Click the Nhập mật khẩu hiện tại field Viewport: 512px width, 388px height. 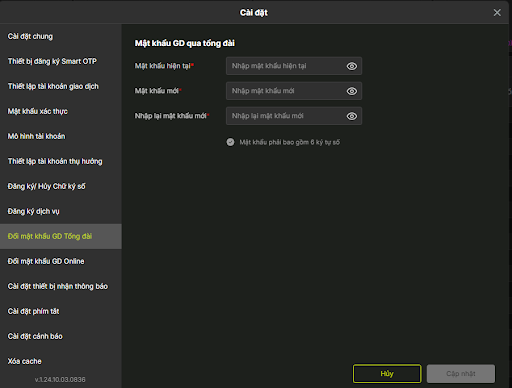click(x=294, y=66)
